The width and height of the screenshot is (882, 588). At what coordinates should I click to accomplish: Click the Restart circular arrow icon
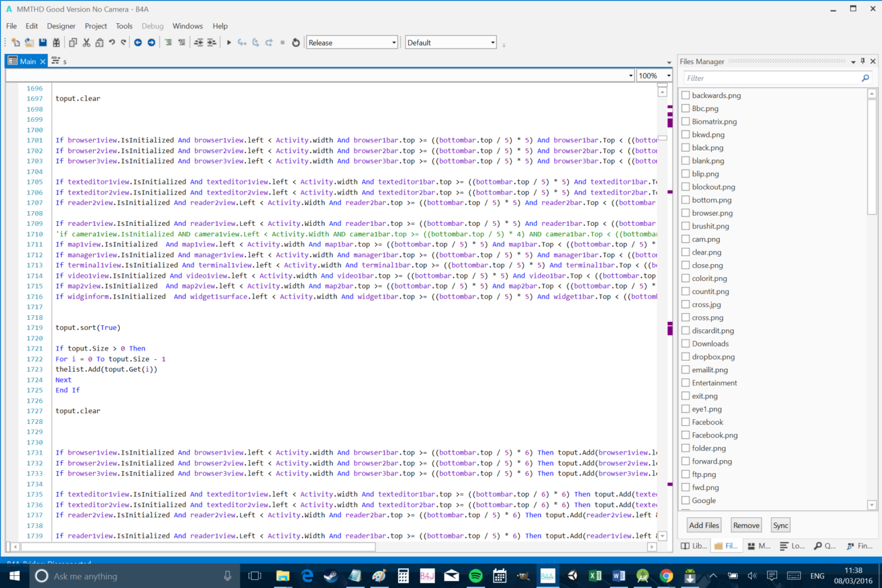[296, 42]
